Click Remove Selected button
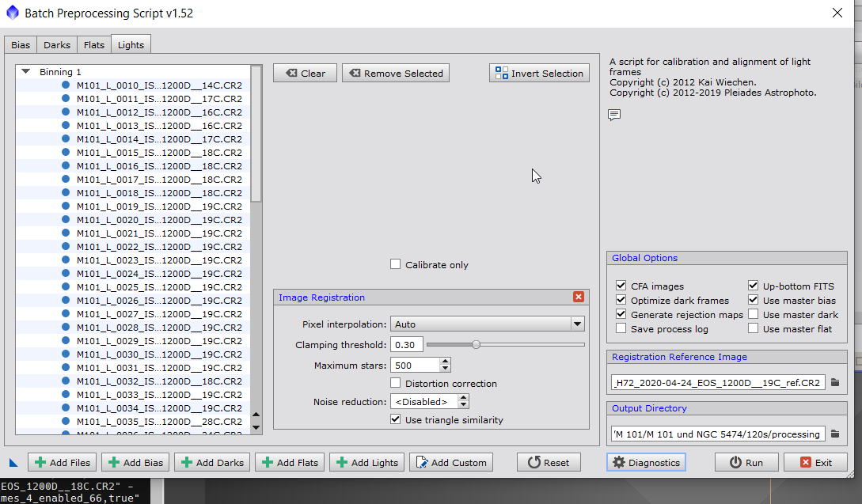The image size is (862, 504). tap(396, 73)
